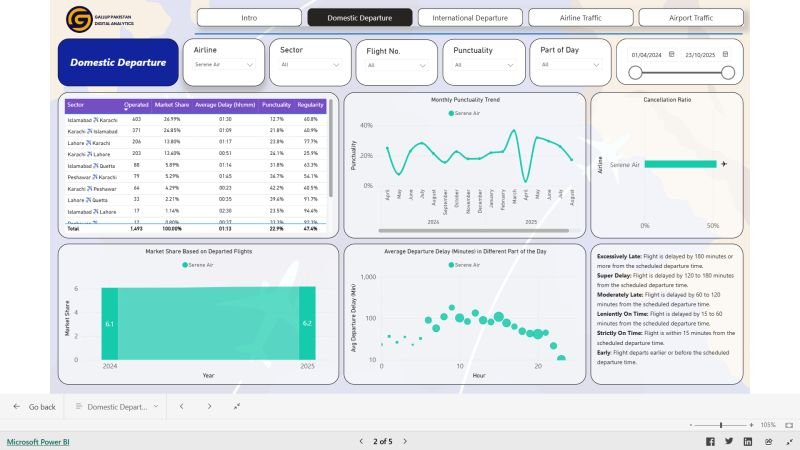Open calendar picker for start date 01/04/2024
This screenshot has height=450, width=800.
[x=672, y=55]
